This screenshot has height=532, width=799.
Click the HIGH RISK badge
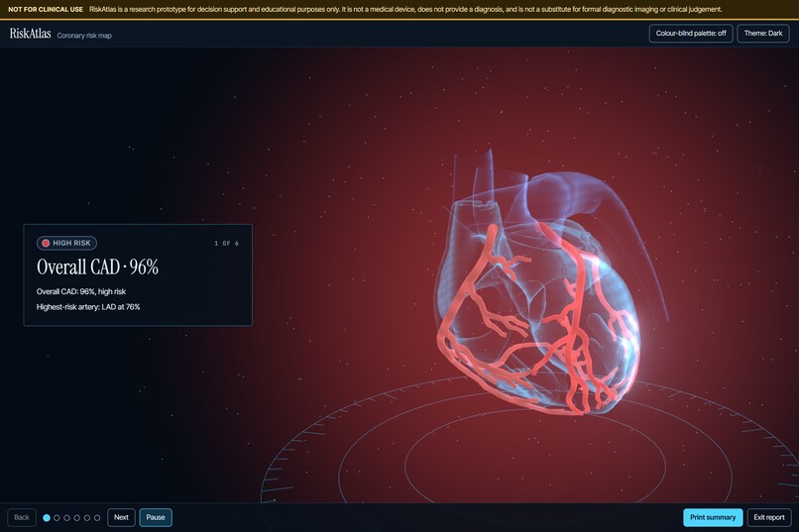pyautogui.click(x=66, y=243)
